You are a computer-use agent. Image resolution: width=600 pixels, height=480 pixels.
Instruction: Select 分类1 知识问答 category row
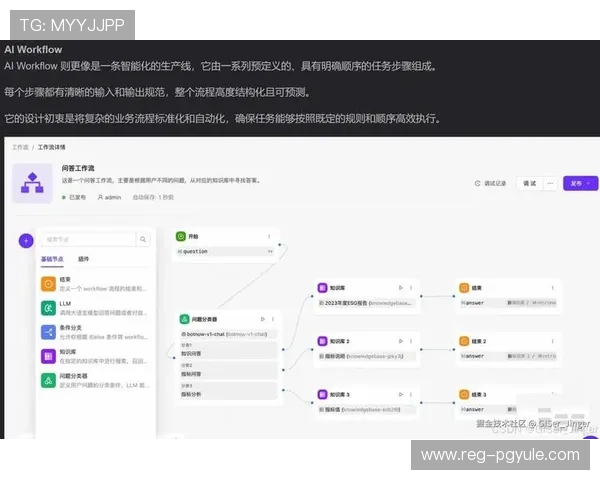pos(228,350)
